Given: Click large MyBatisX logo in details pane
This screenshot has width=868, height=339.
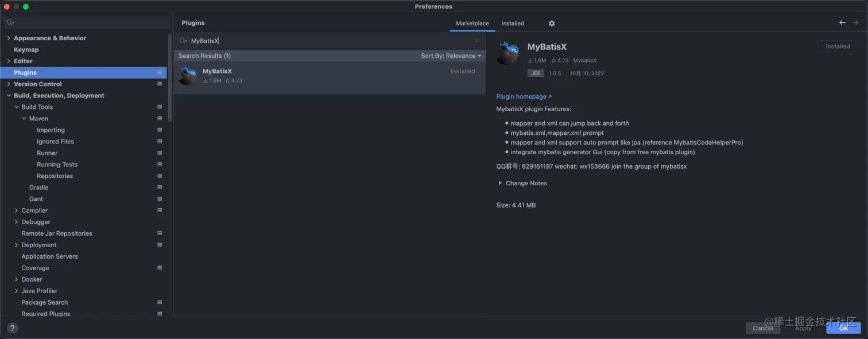Looking at the screenshot, I should (508, 53).
